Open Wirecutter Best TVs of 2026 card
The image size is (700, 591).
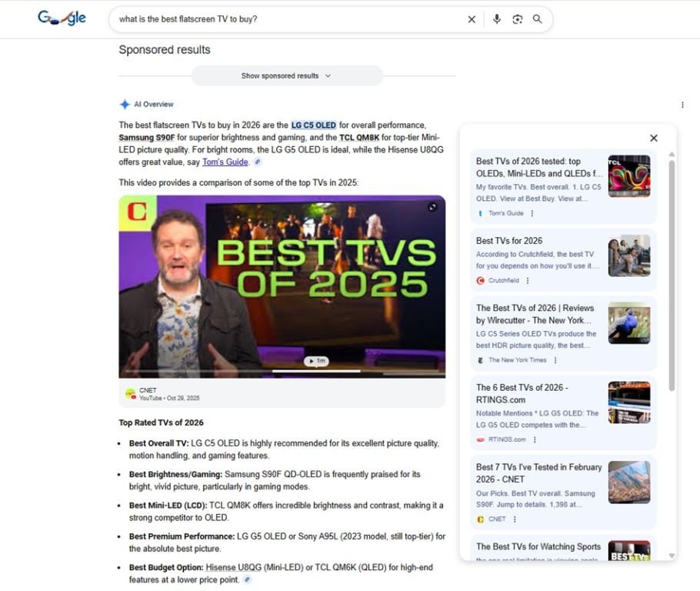(x=563, y=333)
